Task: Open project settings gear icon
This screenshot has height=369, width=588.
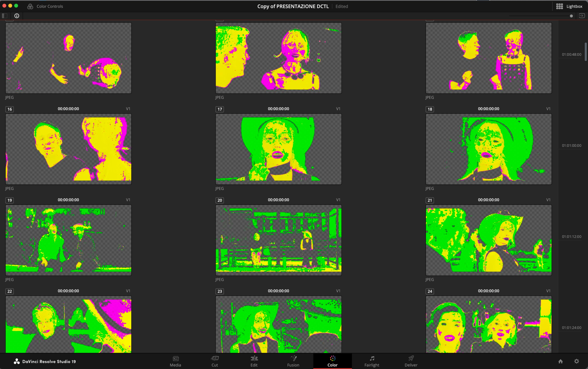Action: (576, 361)
